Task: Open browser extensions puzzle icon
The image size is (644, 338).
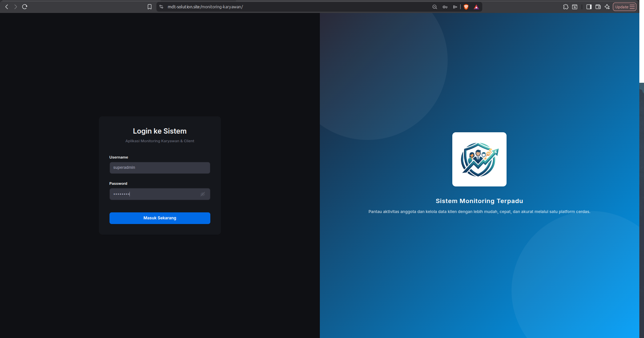Action: pos(566,7)
